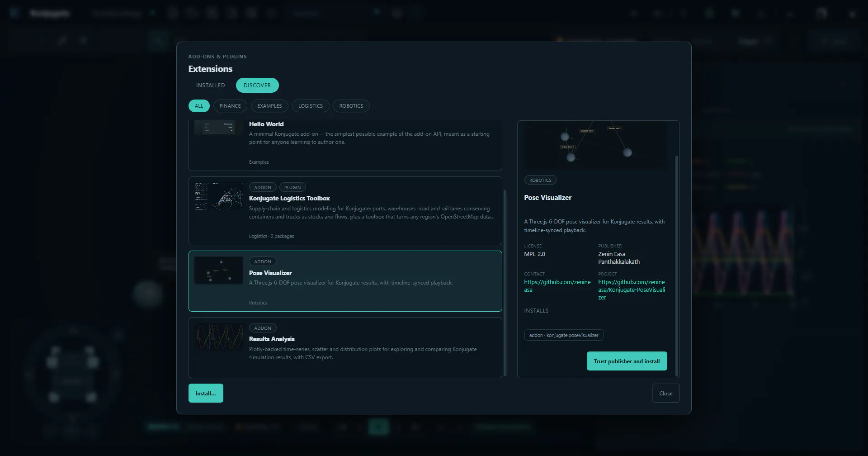
Task: Open the Konjugate-PoseVisualizer project link
Action: (x=632, y=290)
